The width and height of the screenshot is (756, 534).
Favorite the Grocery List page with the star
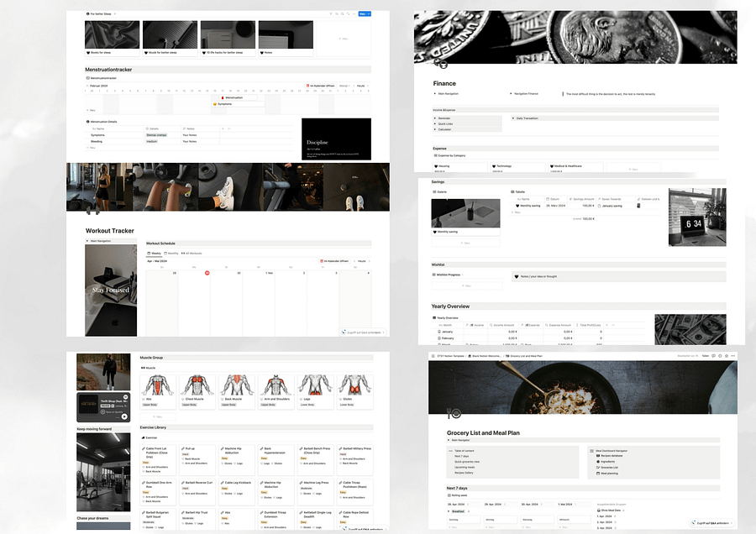(x=727, y=356)
